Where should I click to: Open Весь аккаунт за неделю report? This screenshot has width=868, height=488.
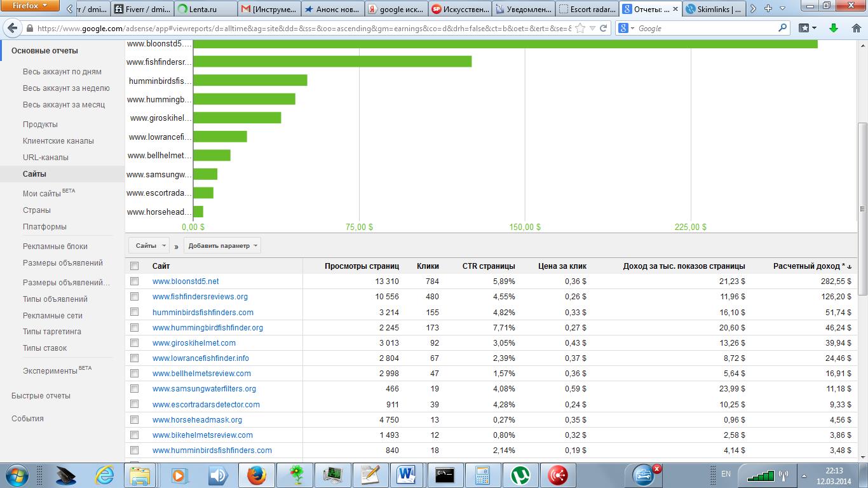[x=66, y=88]
